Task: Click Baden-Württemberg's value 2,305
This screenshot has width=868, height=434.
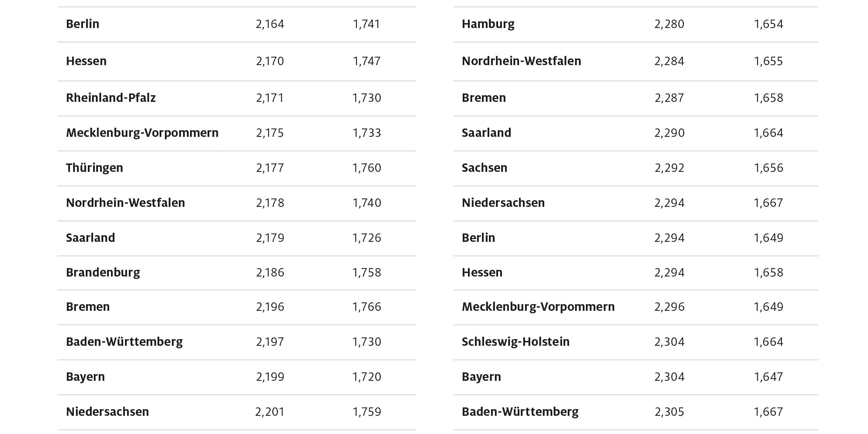Action: 669,412
